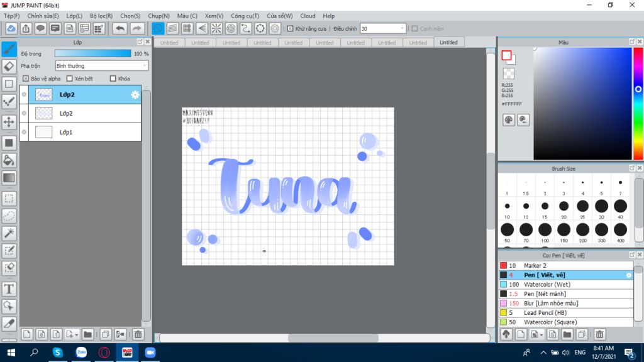This screenshot has height=362, width=644.
Task: Select the Watercolor (Wet) brush
Action: point(566,285)
